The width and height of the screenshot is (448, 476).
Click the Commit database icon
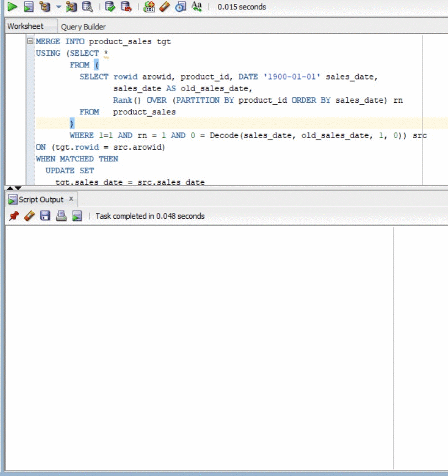(x=110, y=7)
